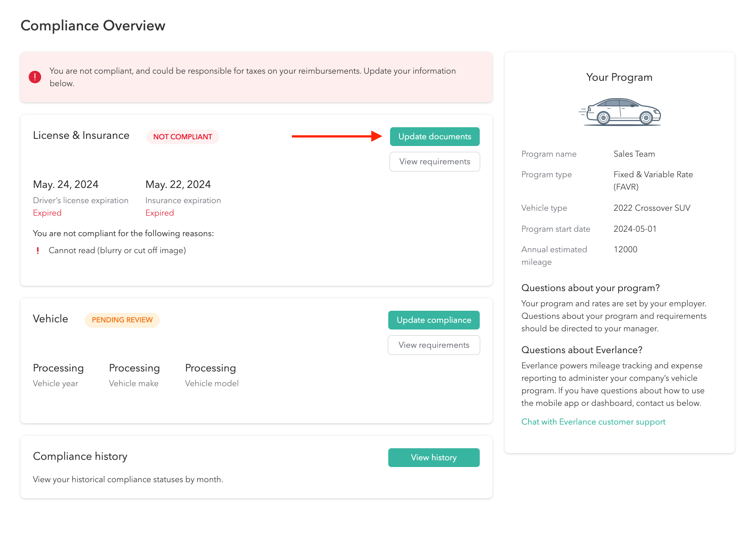Click the red alert exclamation icon
Image resolution: width=756 pixels, height=542 pixels.
tap(35, 77)
